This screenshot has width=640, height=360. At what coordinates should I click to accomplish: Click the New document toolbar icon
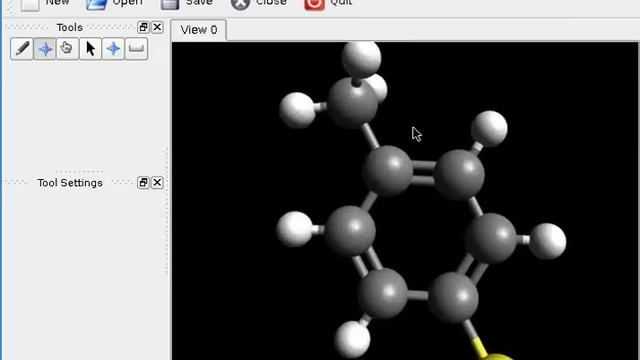[x=30, y=4]
